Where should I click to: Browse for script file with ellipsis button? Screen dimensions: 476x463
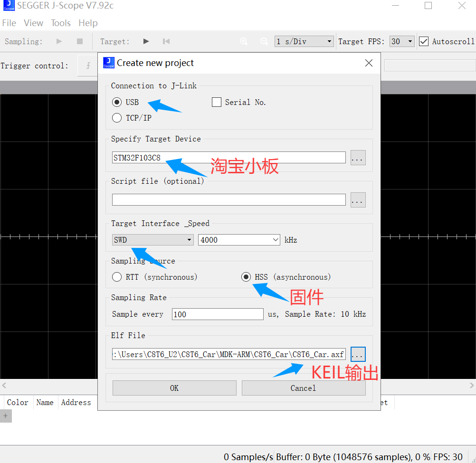358,200
